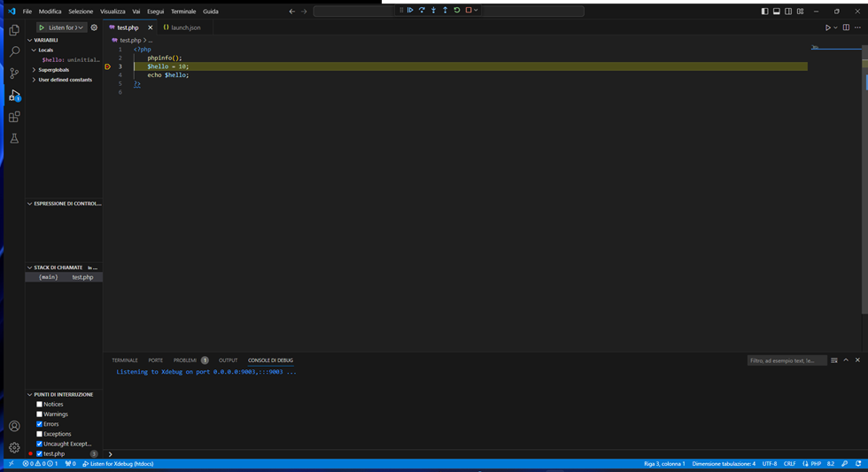868x472 pixels.
Task: Enable the Exceptions breakpoint checkbox
Action: click(x=39, y=435)
